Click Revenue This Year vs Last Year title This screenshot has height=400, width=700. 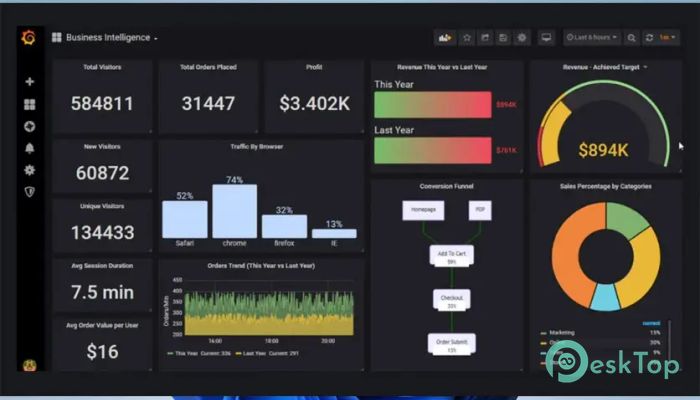(x=442, y=67)
